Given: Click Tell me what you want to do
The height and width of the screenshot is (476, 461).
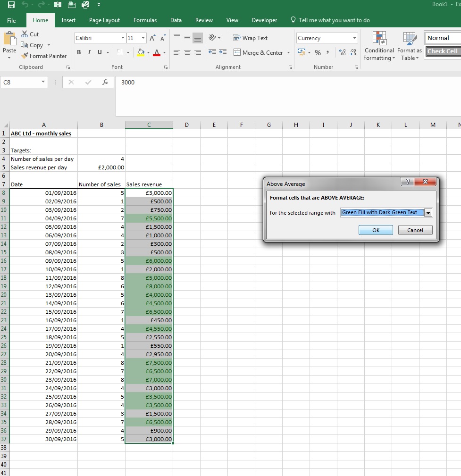Looking at the screenshot, I should (330, 20).
